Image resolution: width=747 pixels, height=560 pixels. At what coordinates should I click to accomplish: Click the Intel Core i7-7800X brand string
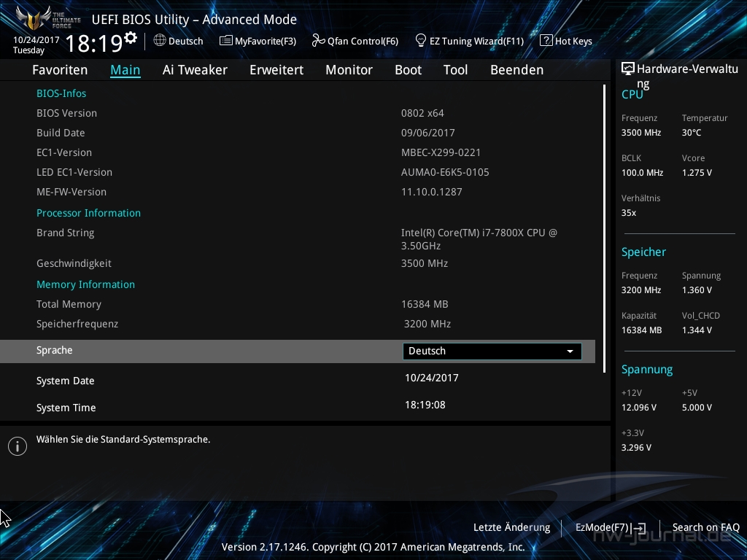click(479, 239)
